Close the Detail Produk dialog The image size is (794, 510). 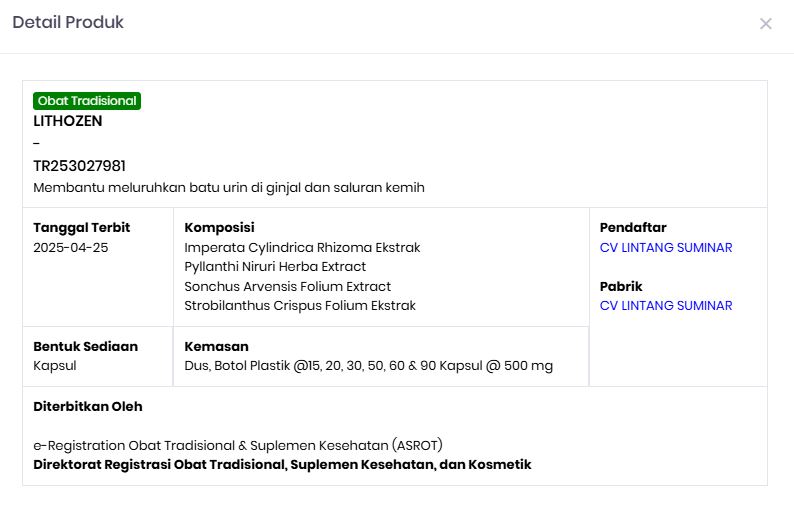(x=766, y=24)
